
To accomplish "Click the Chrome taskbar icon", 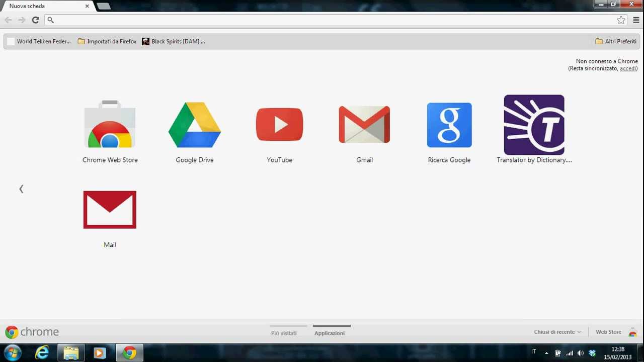I will (x=130, y=353).
